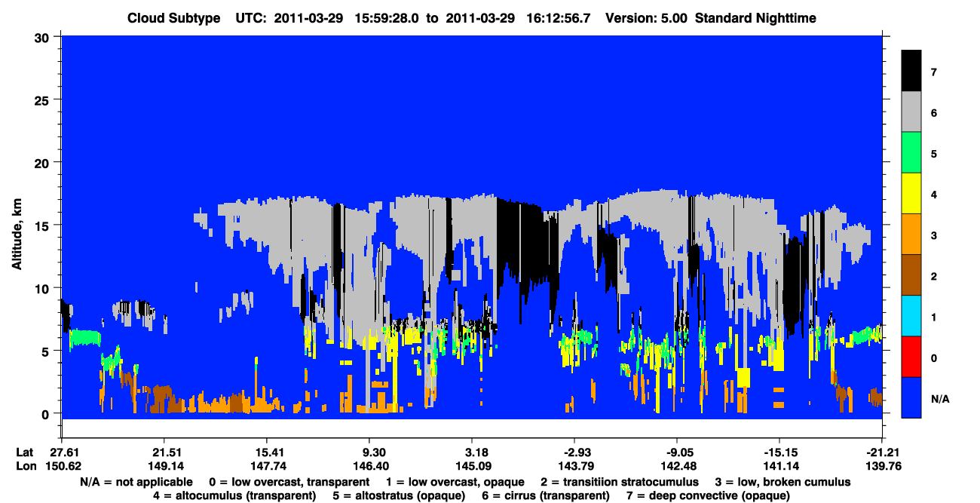This screenshot has width=980, height=503.
Task: Click the 'Lat' row label
Action: (24, 452)
